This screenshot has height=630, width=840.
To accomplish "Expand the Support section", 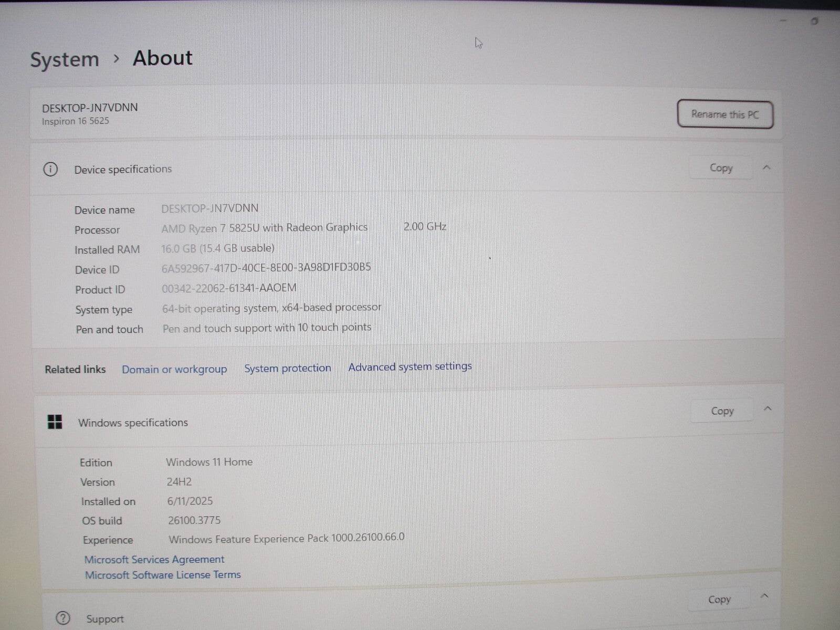I will point(764,596).
